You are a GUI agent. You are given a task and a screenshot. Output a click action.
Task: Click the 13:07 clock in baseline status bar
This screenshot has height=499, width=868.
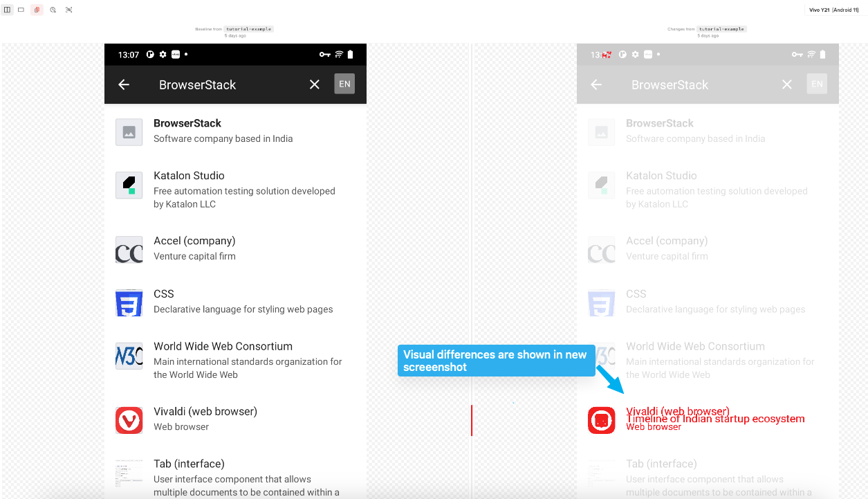point(129,55)
